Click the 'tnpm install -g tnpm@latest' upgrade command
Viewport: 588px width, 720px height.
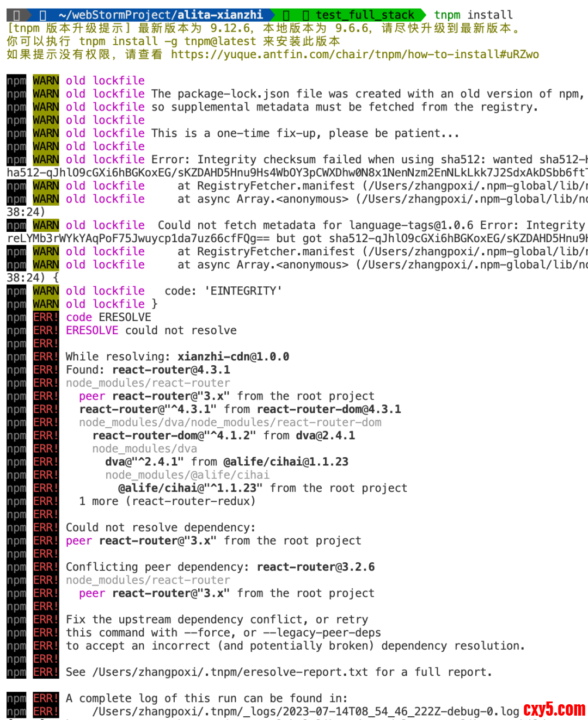coord(168,41)
